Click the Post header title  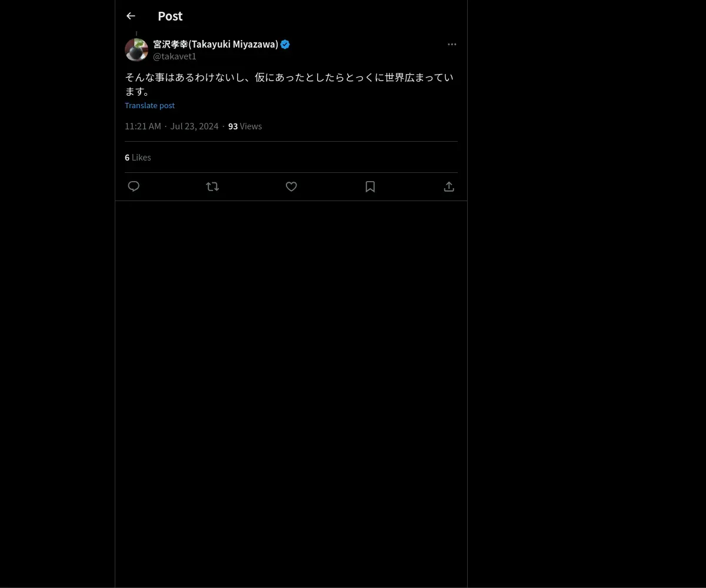click(170, 16)
